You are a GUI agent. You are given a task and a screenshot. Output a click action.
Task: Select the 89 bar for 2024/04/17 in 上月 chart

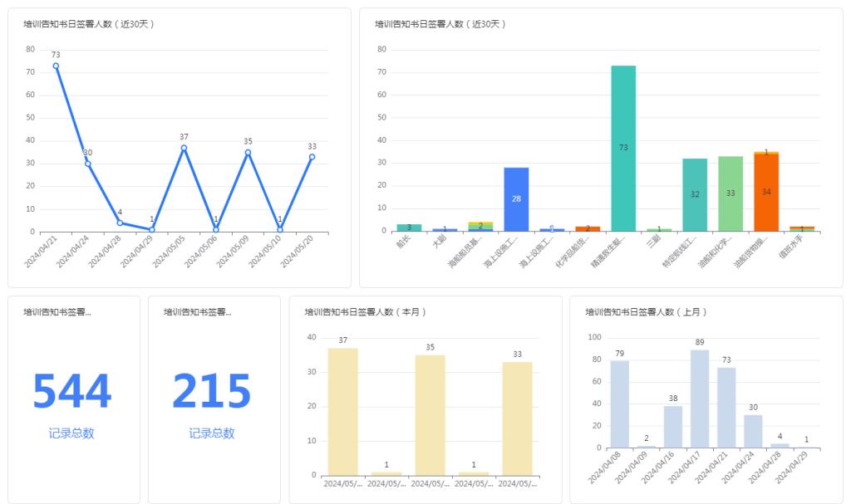coord(699,399)
